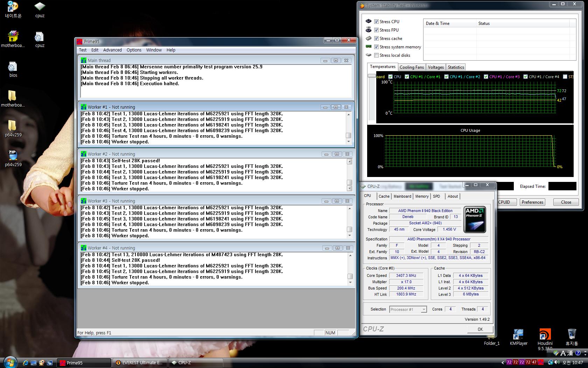Click the Preferences button in EVEREST
Screen dimensions: 588x368
[532, 202]
